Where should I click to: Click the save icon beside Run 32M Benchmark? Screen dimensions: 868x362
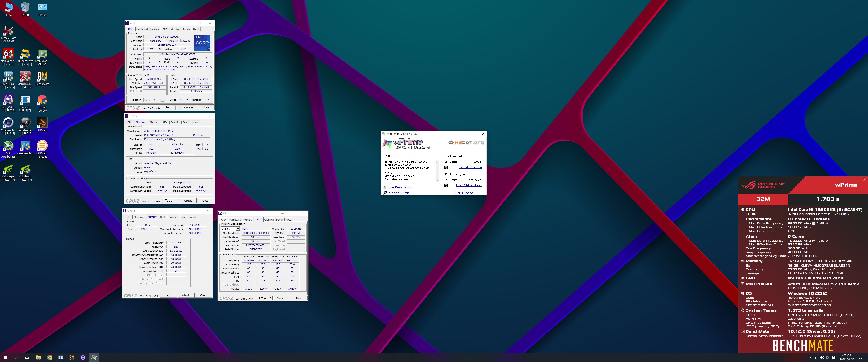446,167
